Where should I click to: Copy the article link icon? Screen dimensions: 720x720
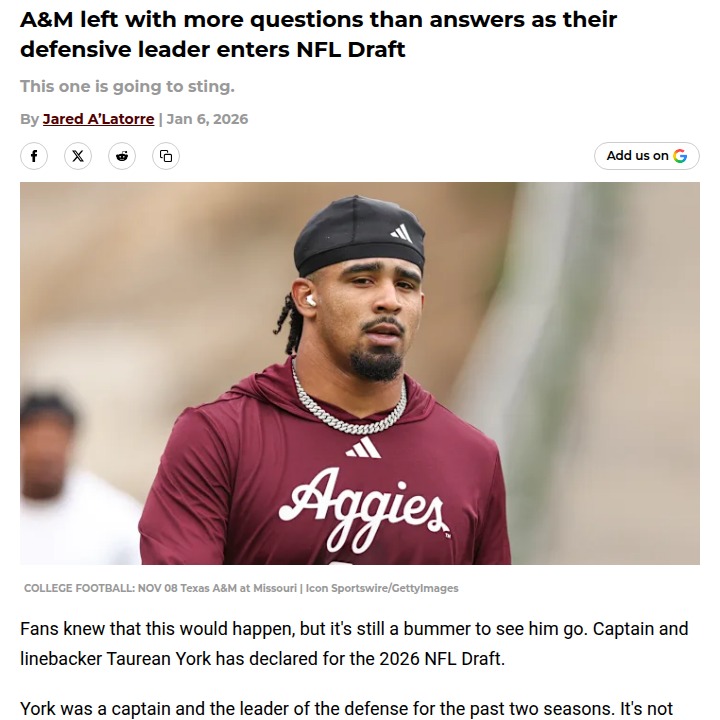166,156
